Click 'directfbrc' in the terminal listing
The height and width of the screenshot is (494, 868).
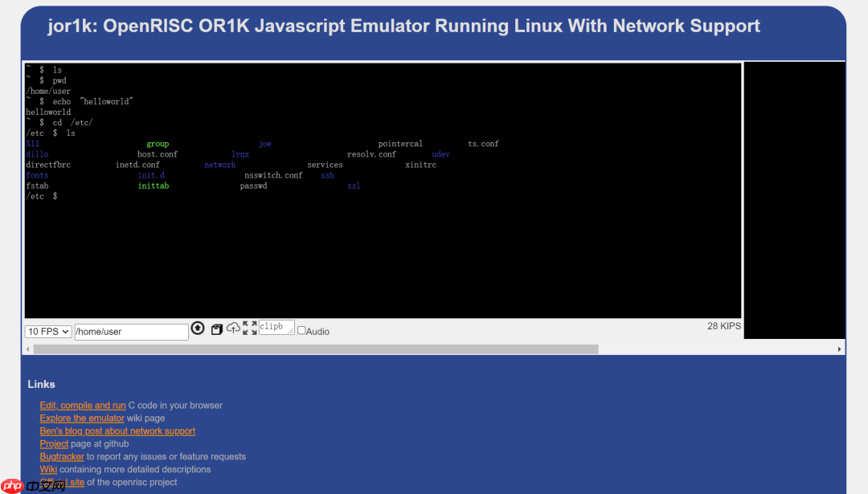click(48, 165)
